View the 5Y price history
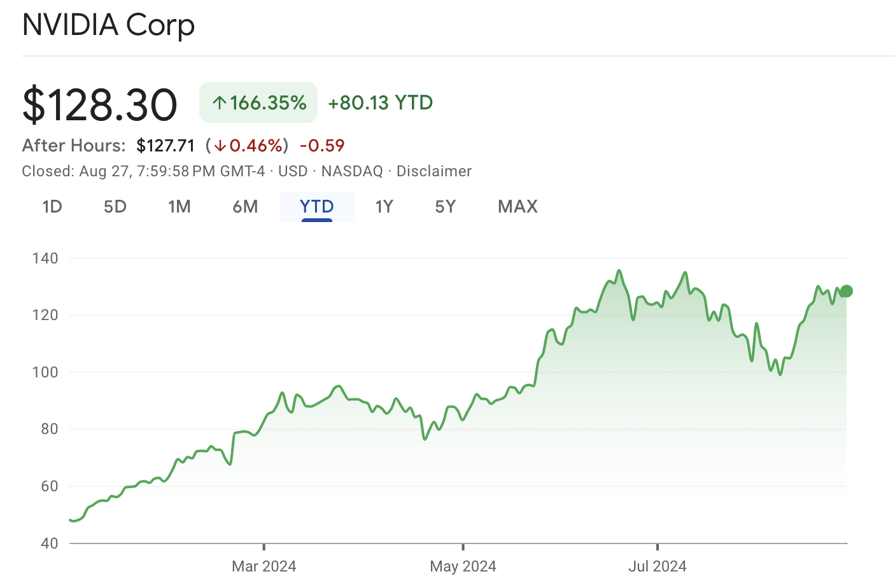Image resolution: width=895 pixels, height=588 pixels. [x=446, y=207]
